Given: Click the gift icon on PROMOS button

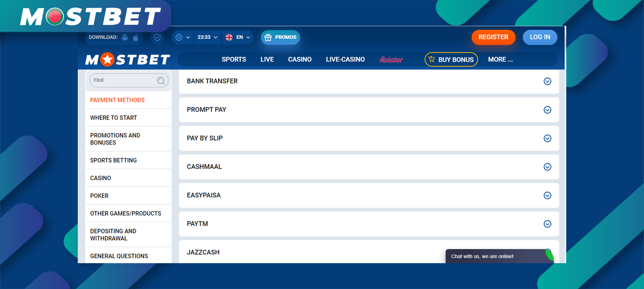Looking at the screenshot, I should click(268, 37).
